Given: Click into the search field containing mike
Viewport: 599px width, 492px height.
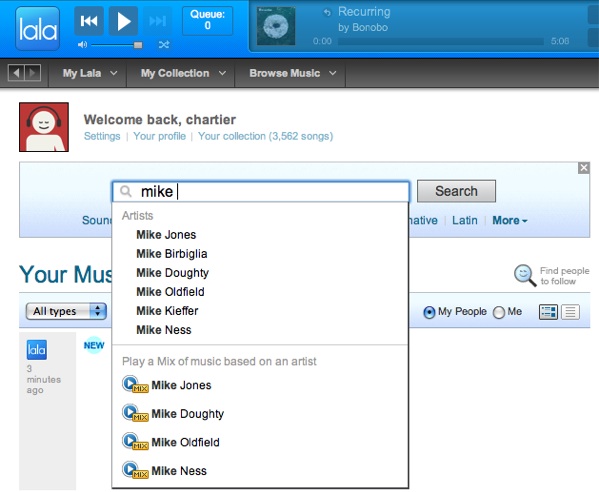Looking at the screenshot, I should pyautogui.click(x=261, y=191).
